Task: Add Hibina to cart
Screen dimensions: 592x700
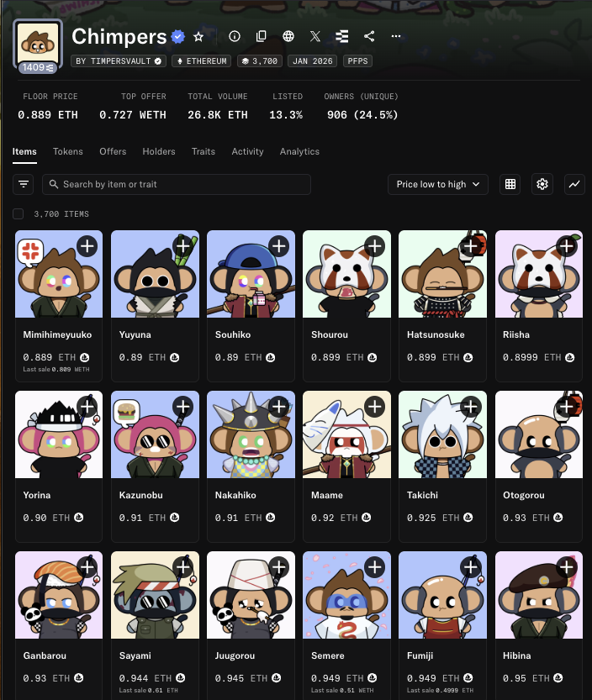Action: coord(567,567)
